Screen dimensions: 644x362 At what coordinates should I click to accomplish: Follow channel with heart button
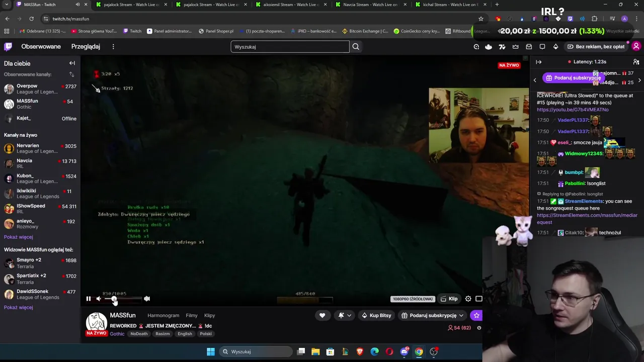point(323,315)
